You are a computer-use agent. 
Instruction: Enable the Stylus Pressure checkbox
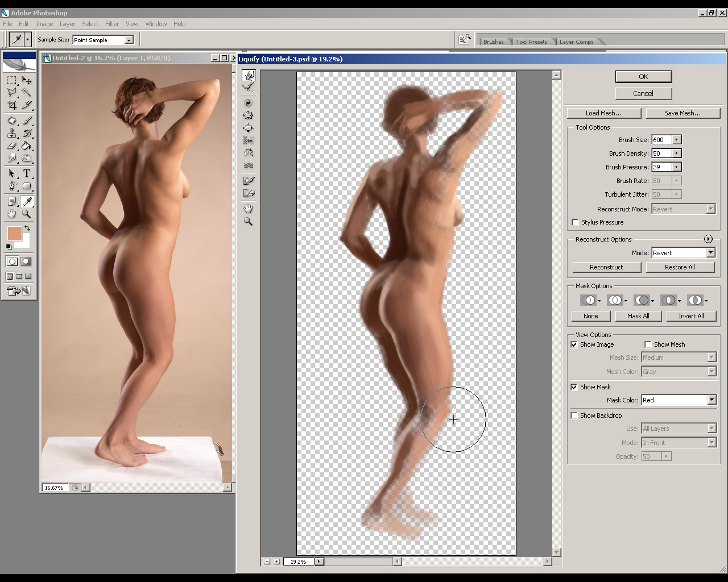pyautogui.click(x=575, y=222)
